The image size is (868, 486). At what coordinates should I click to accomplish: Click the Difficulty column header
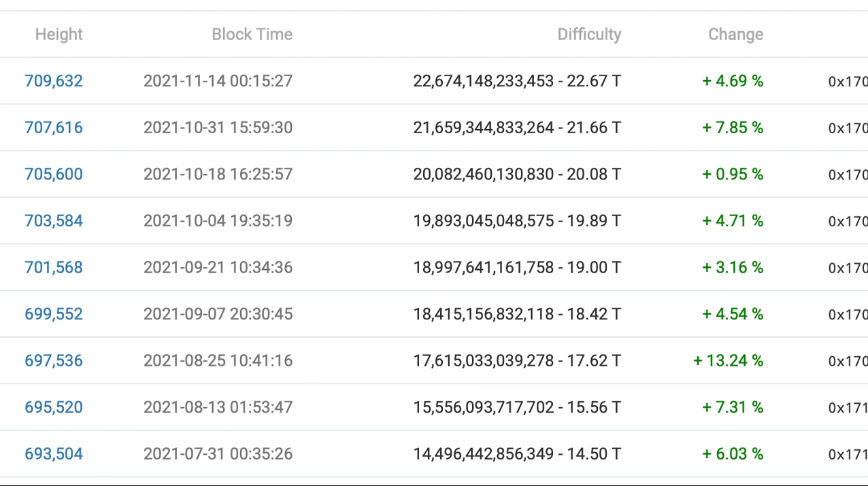point(590,34)
